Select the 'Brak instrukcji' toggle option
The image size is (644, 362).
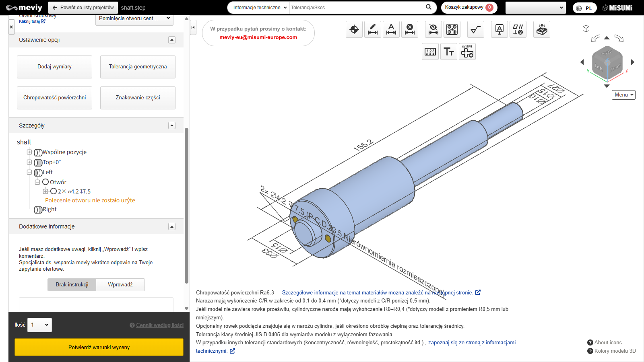pyautogui.click(x=72, y=285)
